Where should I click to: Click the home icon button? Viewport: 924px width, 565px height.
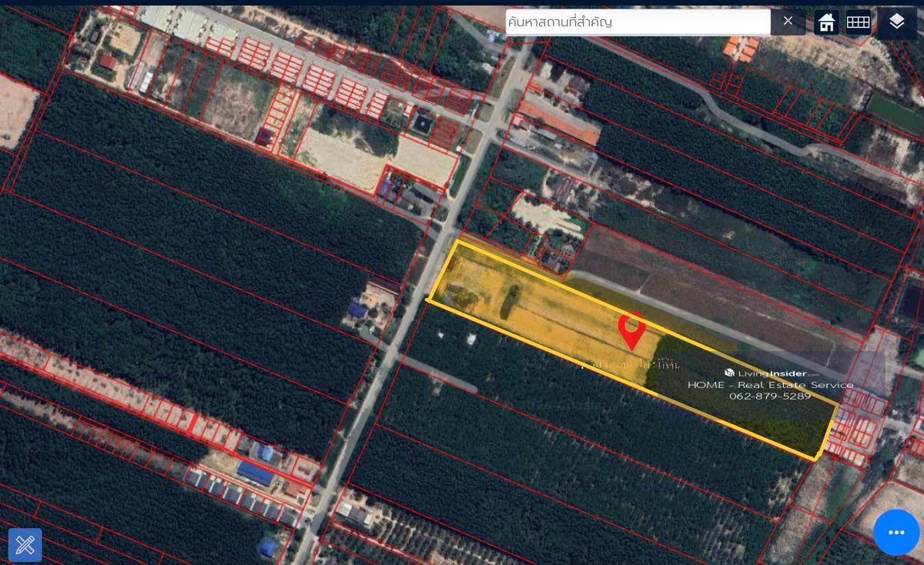(x=827, y=22)
